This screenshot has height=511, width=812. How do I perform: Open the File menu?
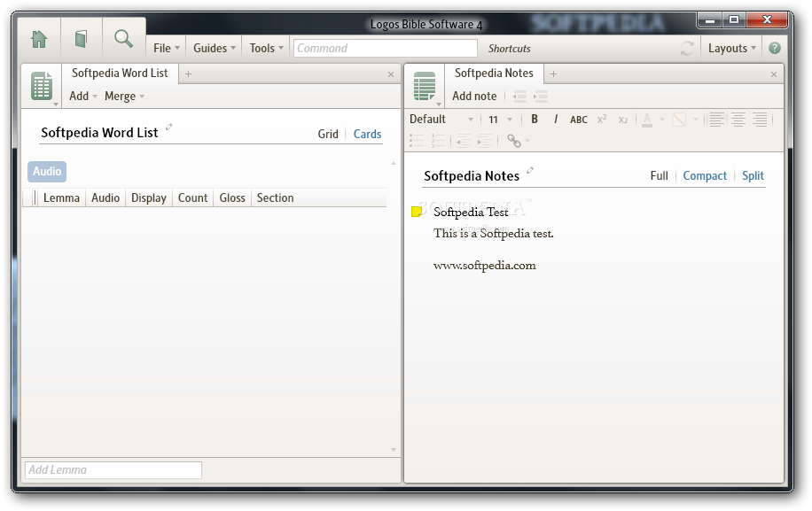pos(167,48)
